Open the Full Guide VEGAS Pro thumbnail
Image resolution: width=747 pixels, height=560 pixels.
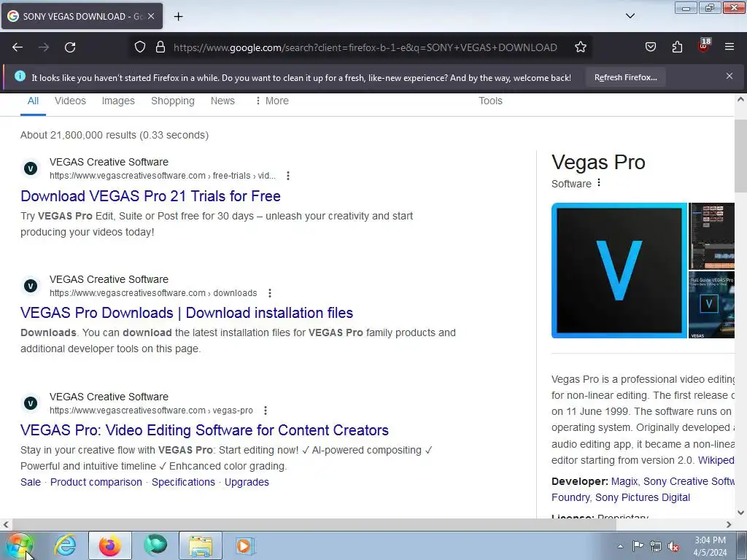pos(711,305)
